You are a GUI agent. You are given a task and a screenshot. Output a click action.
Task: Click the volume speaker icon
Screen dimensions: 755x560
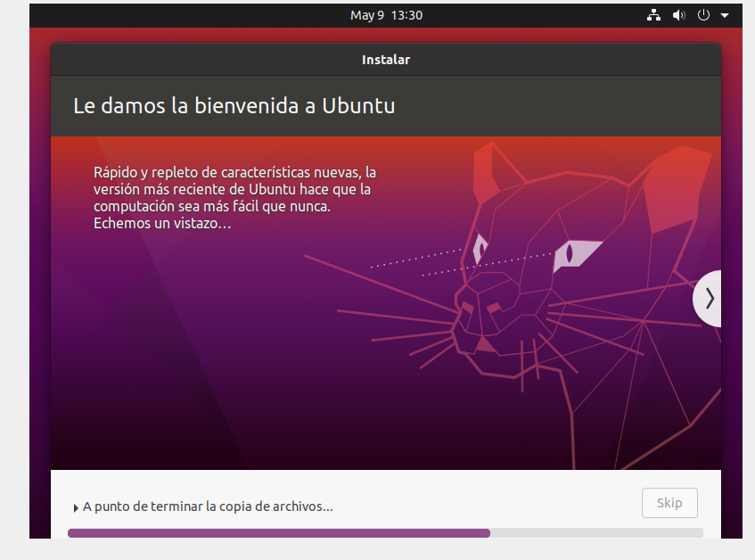click(x=678, y=15)
